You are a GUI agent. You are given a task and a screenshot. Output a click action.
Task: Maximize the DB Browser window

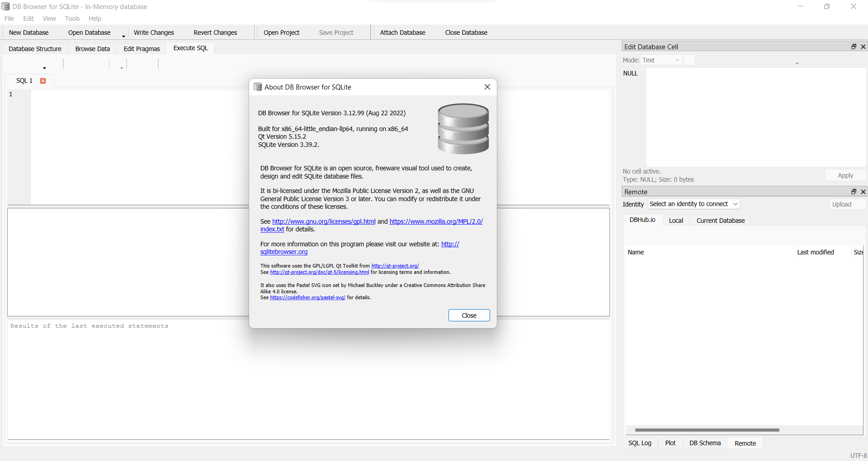click(x=827, y=6)
